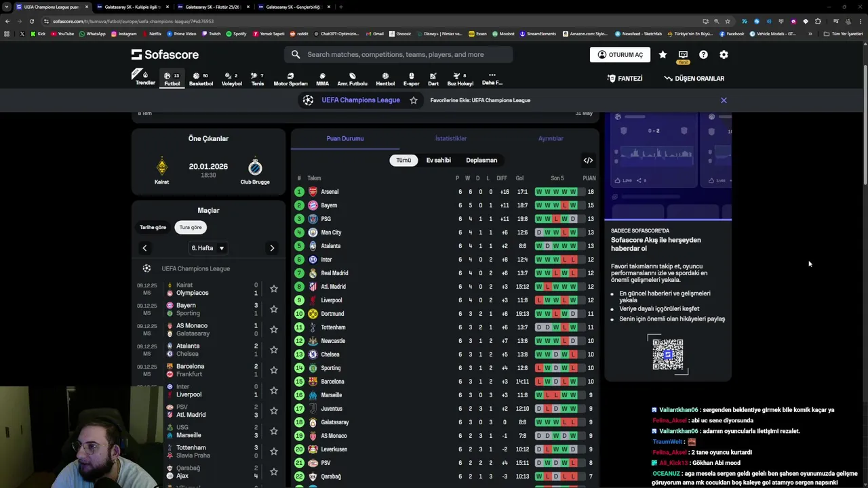Viewport: 868px width, 488px height.
Task: Select Tarihe göre match sorting
Action: click(153, 228)
